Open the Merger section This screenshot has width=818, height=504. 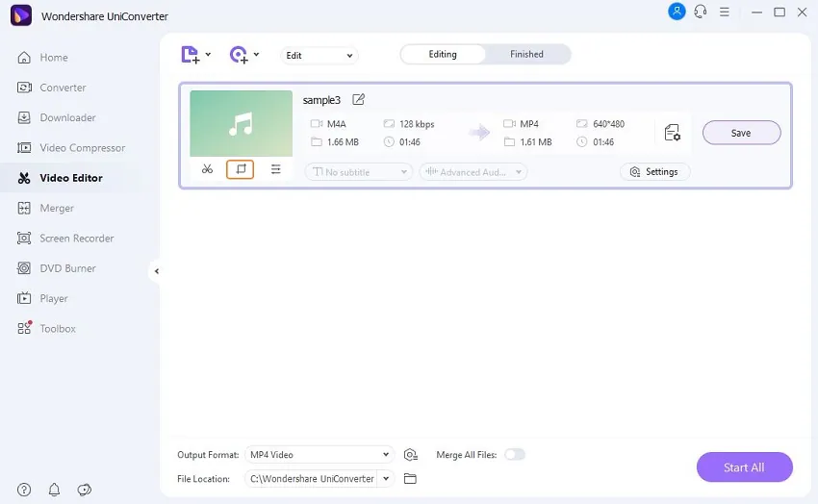45,209
